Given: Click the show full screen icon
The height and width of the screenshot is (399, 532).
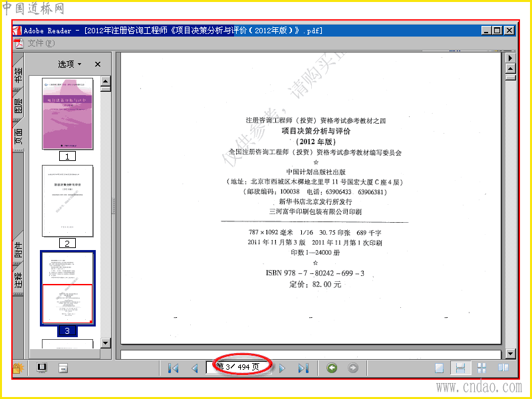Looking at the screenshot, I should coord(42,368).
